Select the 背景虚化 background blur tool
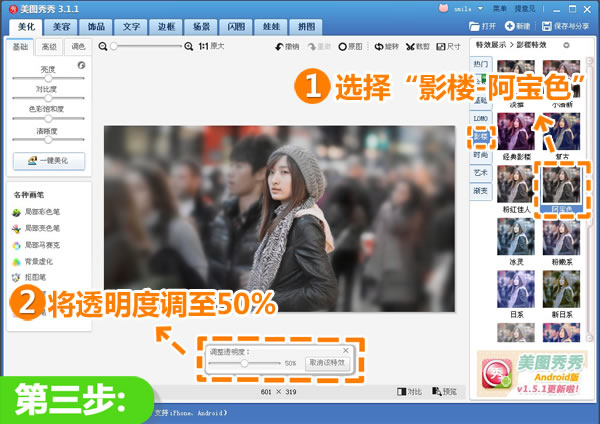Viewport: 600px width, 424px height. pyautogui.click(x=33, y=262)
